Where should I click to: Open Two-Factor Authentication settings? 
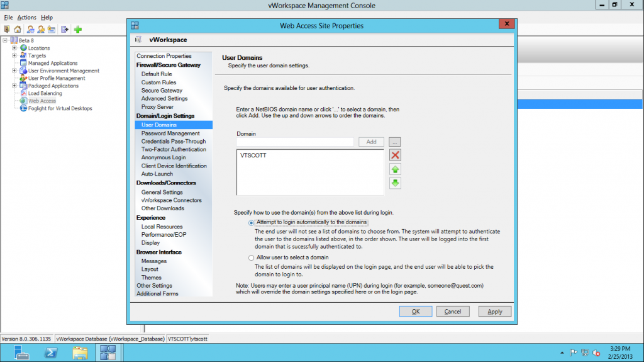174,149
